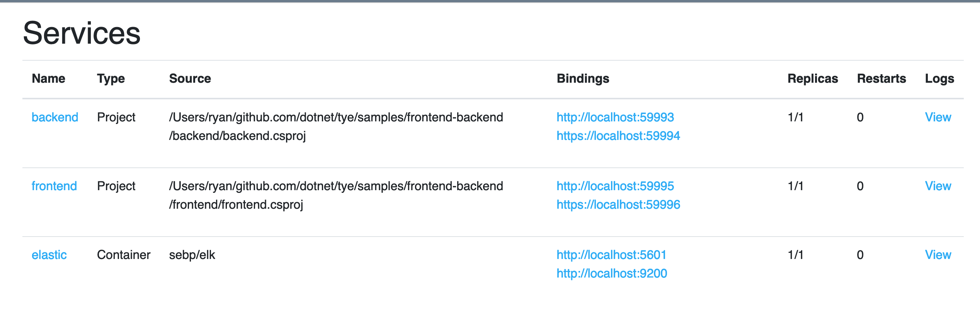Viewport: 980px width, 310px height.
Task: Click the Logs column header
Action: [939, 78]
